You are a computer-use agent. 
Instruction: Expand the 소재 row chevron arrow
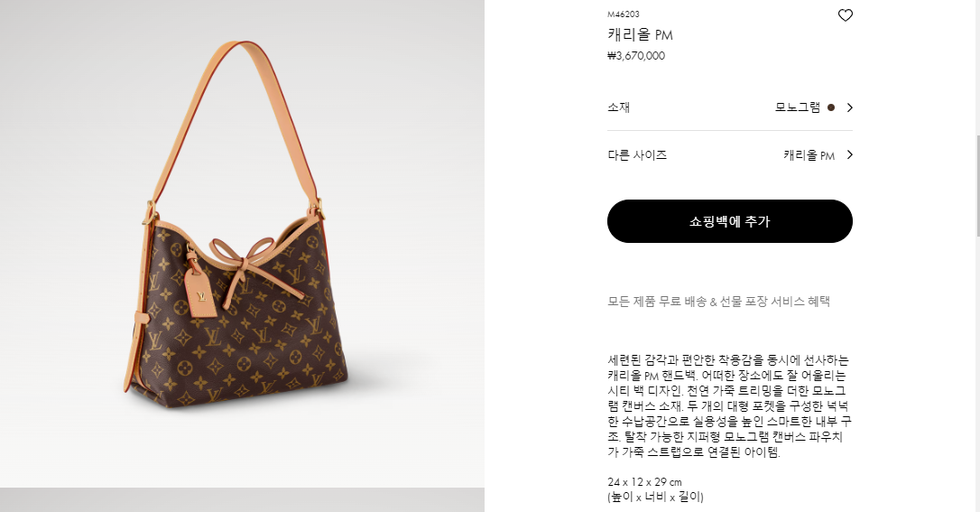pyautogui.click(x=849, y=107)
